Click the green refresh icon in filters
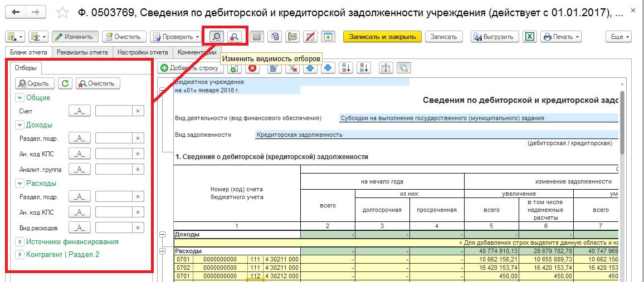Viewport: 644px width, 282px height. 65,83
